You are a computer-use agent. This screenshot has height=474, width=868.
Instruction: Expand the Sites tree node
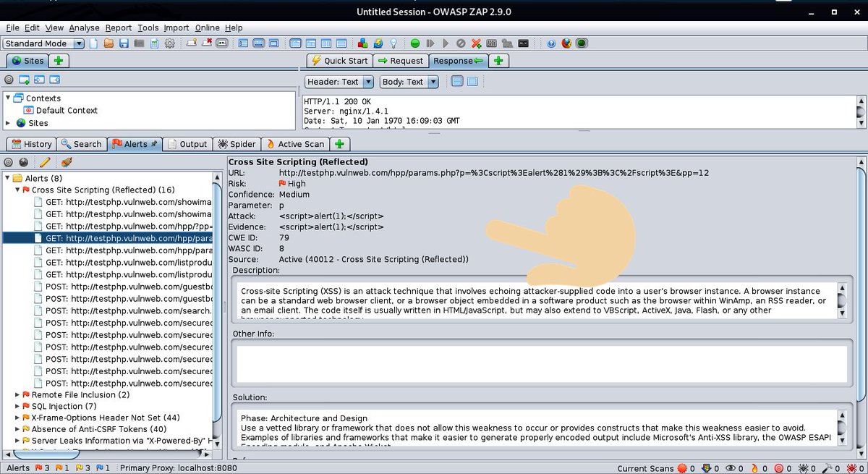(9, 123)
